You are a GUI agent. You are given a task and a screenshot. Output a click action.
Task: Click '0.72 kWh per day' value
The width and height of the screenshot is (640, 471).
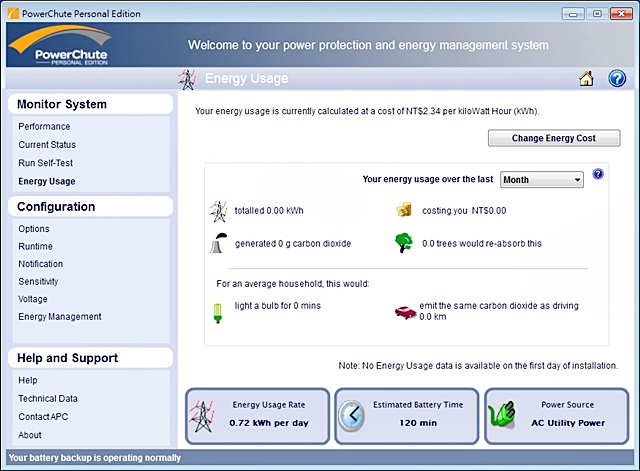click(x=269, y=423)
